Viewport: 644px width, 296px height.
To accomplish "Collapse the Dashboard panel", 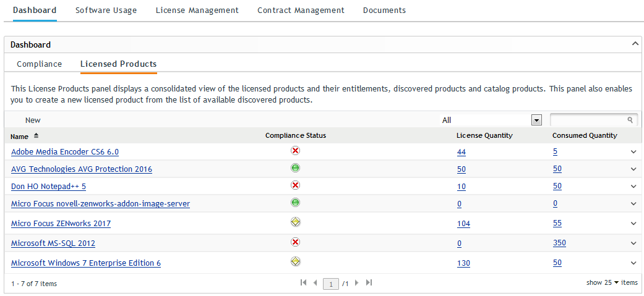I will 634,44.
